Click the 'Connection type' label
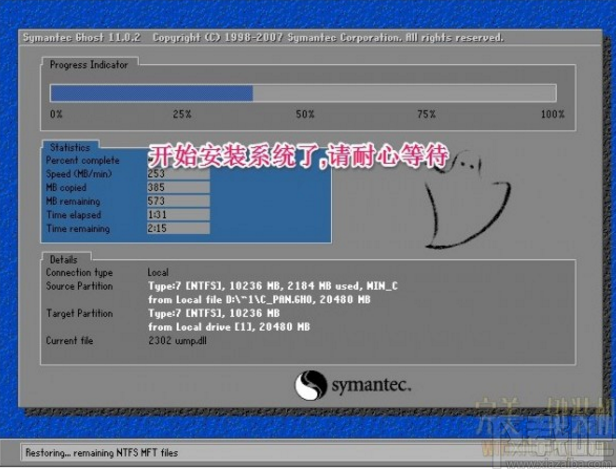The width and height of the screenshot is (616, 469). click(79, 273)
